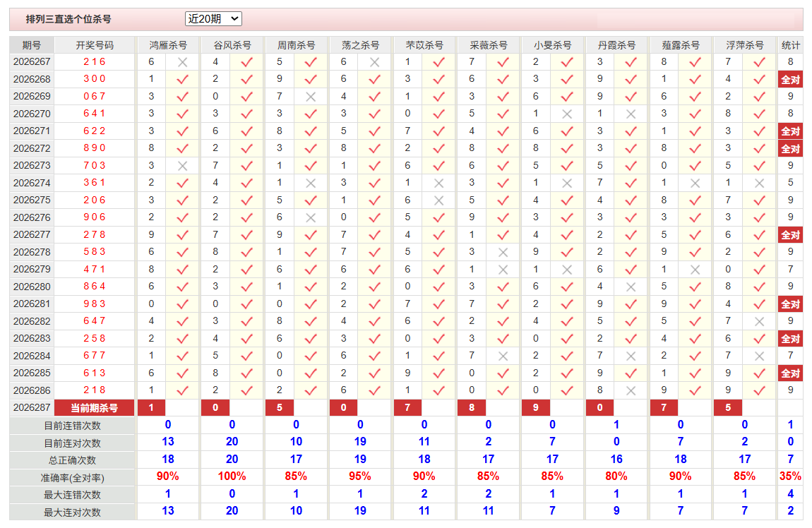Click the 全对 badge in row 2026285
The height and width of the screenshot is (528, 812).
pyautogui.click(x=790, y=373)
